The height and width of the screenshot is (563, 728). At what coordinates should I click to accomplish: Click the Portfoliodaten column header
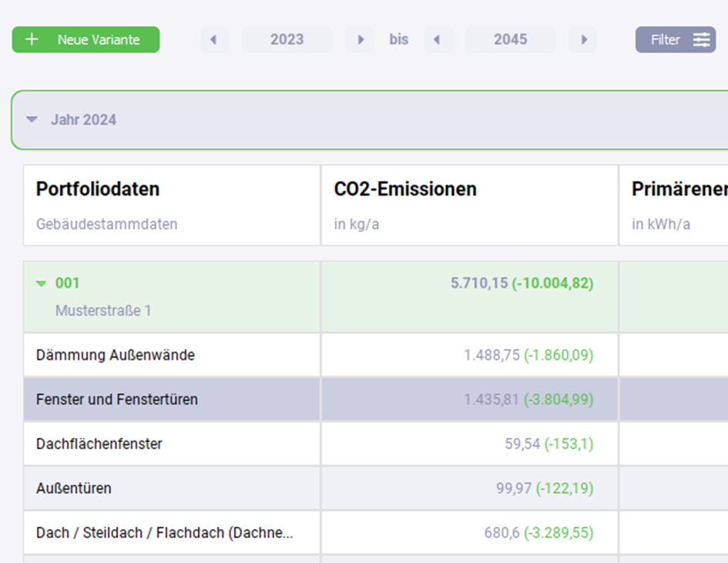tap(98, 189)
